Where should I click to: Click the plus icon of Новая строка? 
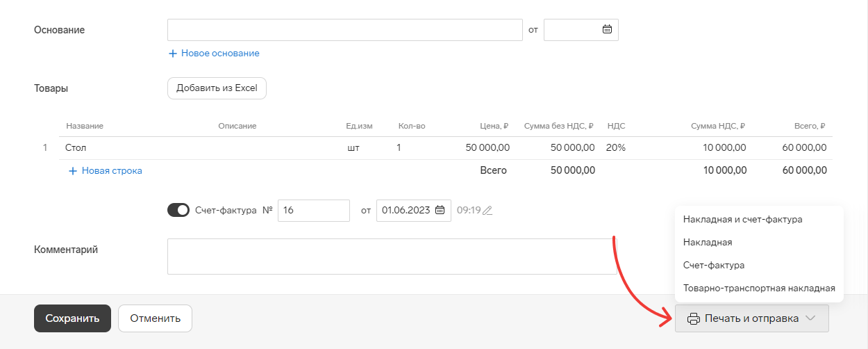(x=73, y=170)
